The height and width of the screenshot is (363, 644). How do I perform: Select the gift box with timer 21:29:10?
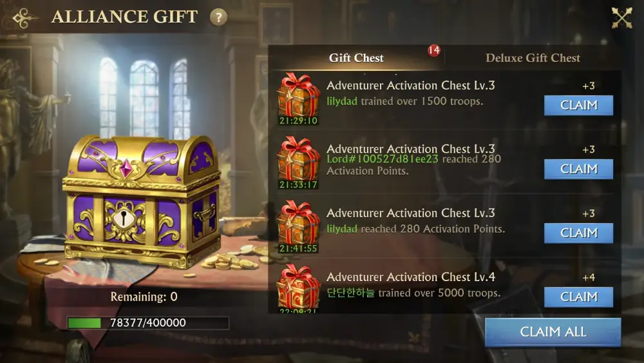[x=298, y=99]
